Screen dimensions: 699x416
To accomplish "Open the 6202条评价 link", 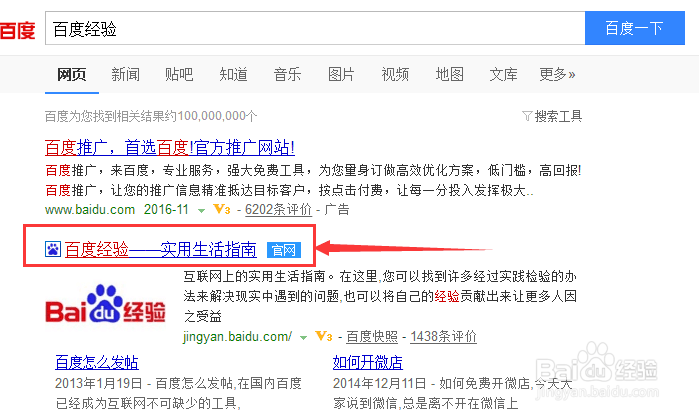I will (278, 209).
